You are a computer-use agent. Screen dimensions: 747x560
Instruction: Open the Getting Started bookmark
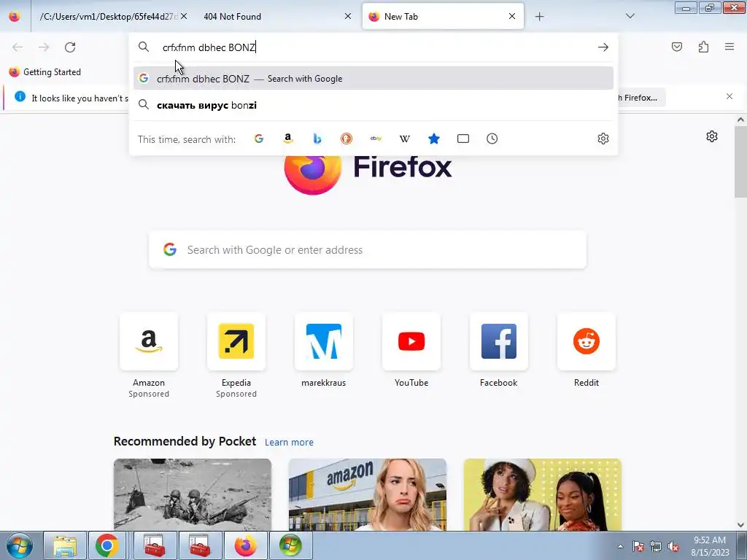click(x=45, y=72)
